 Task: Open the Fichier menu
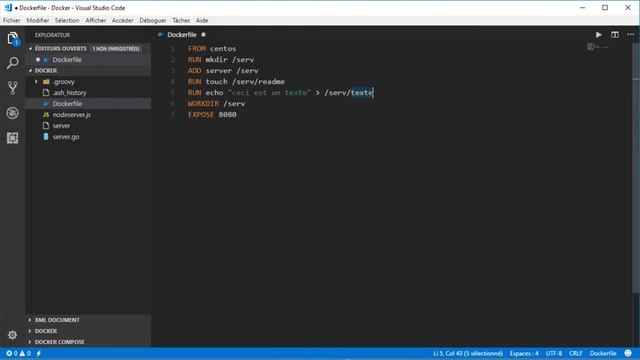11,20
